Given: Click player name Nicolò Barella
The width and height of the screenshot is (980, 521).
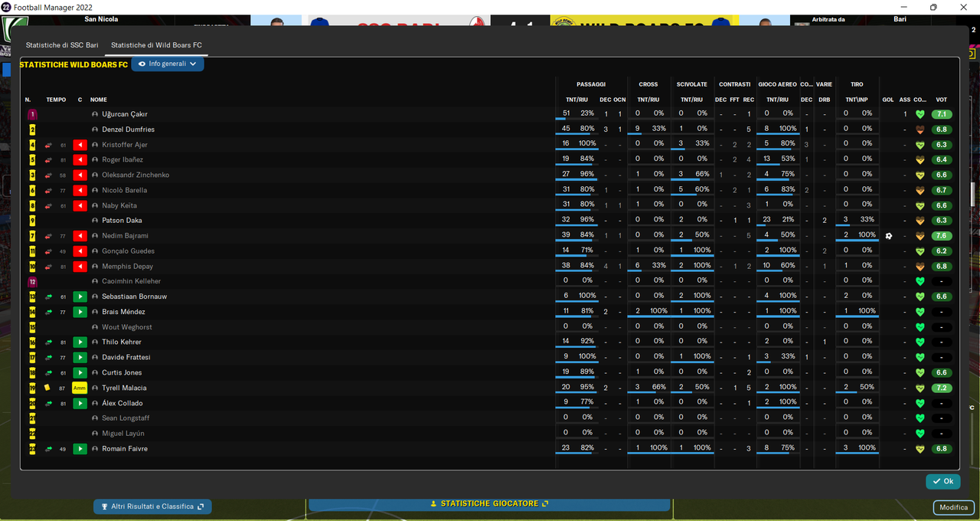Looking at the screenshot, I should tap(124, 191).
